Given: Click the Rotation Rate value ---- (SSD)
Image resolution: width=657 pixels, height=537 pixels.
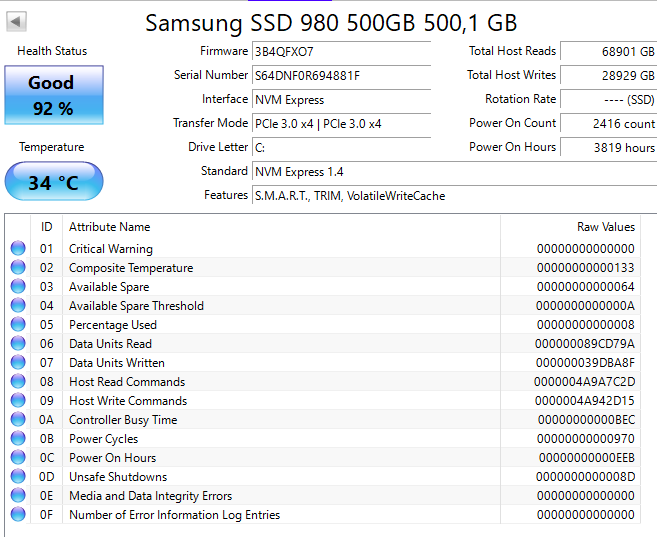Looking at the screenshot, I should point(608,100).
